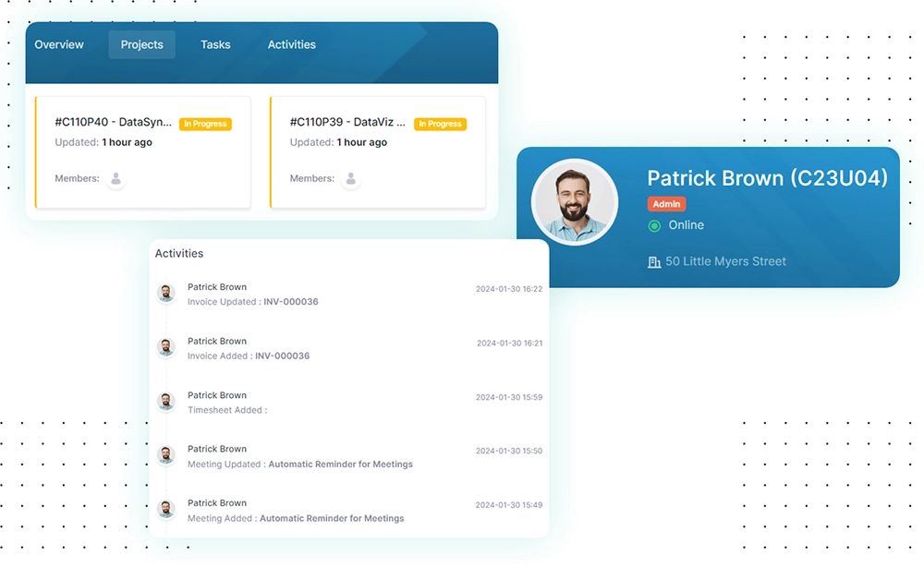Click Patrick Brown's large profile photo

(x=575, y=202)
